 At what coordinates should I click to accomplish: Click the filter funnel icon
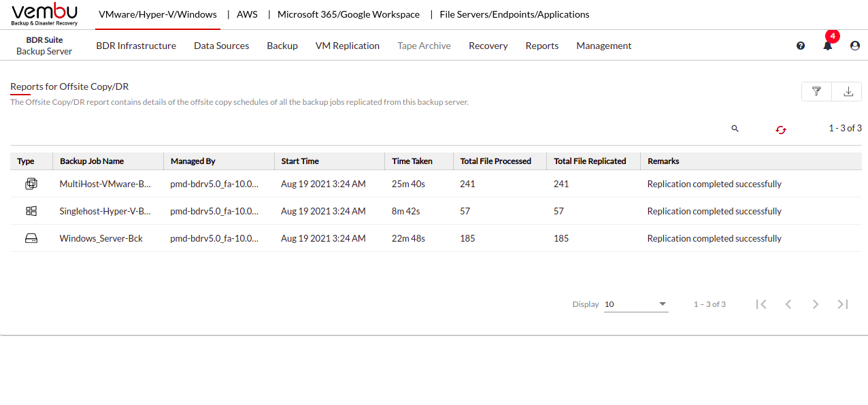(x=817, y=92)
